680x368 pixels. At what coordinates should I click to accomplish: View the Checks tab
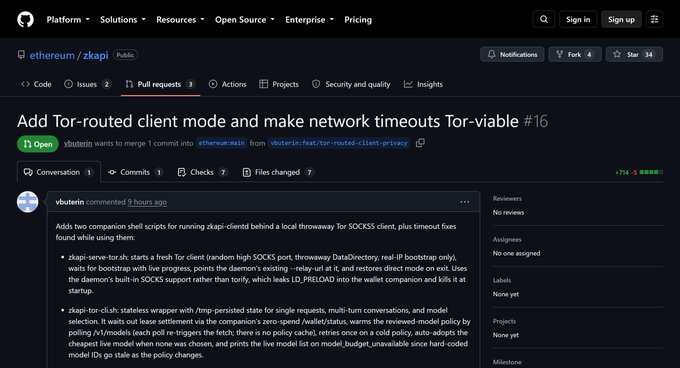[203, 172]
